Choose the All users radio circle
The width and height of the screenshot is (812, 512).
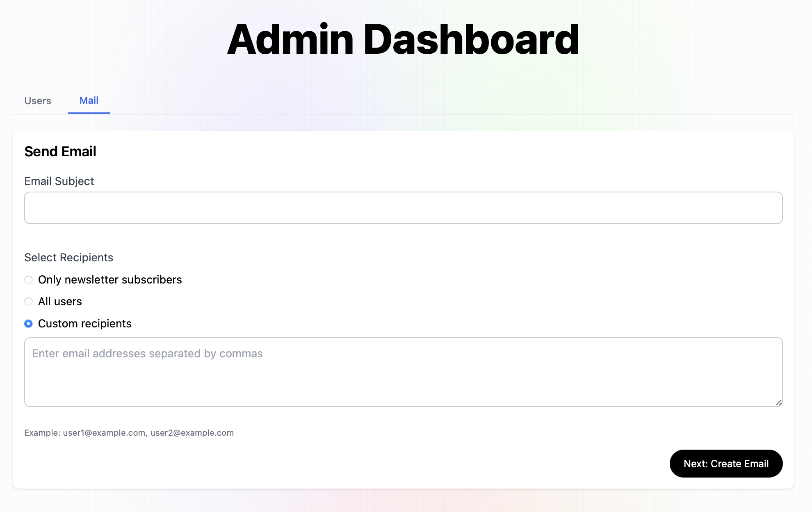[28, 302]
